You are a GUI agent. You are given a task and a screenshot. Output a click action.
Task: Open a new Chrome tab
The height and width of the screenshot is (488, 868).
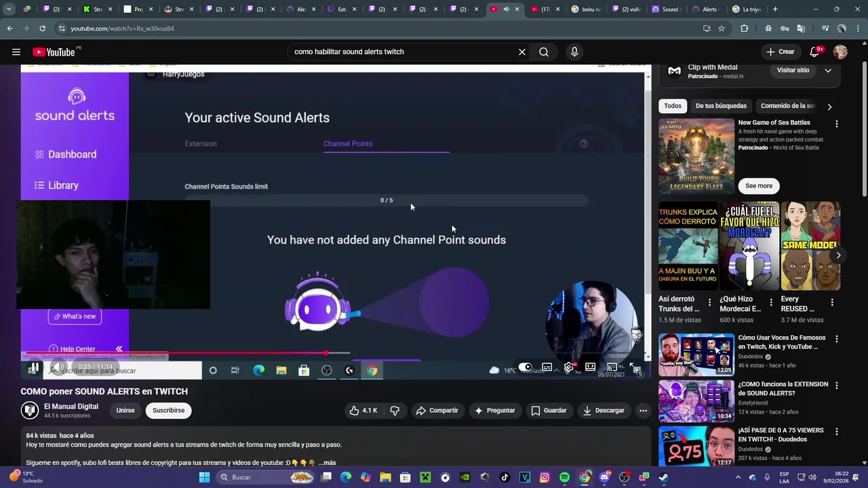click(x=775, y=9)
